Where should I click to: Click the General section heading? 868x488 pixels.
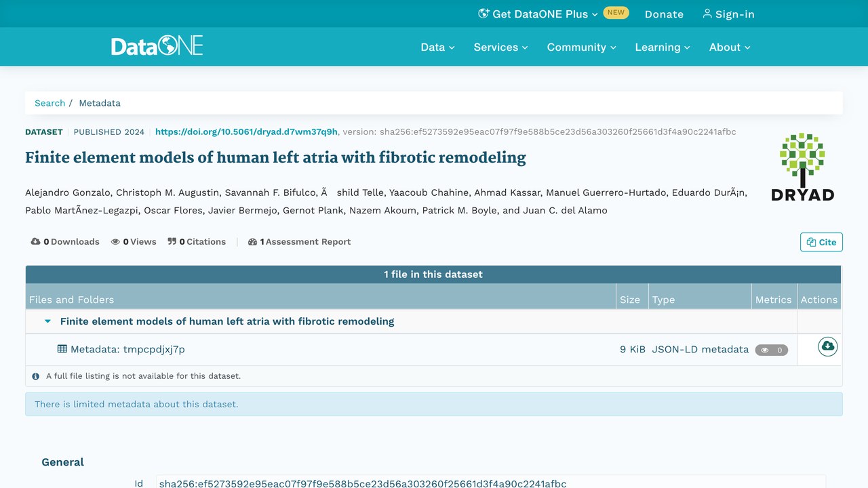coord(63,462)
